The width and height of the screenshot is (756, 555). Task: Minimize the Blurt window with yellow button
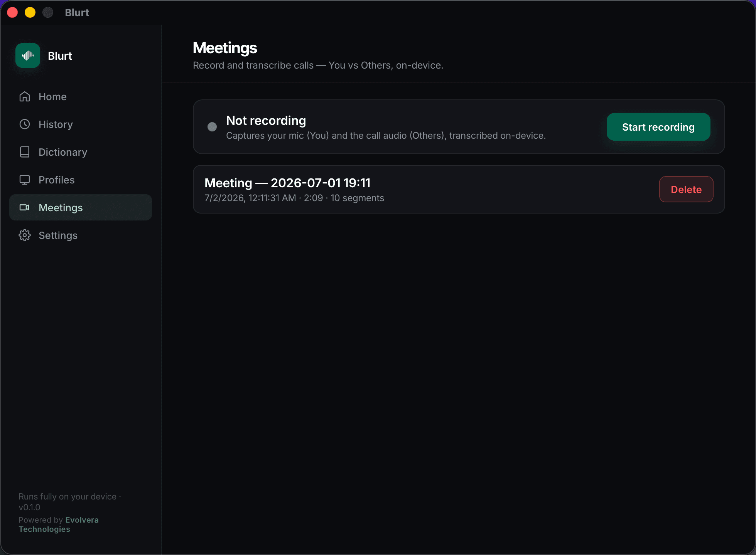[x=30, y=12]
